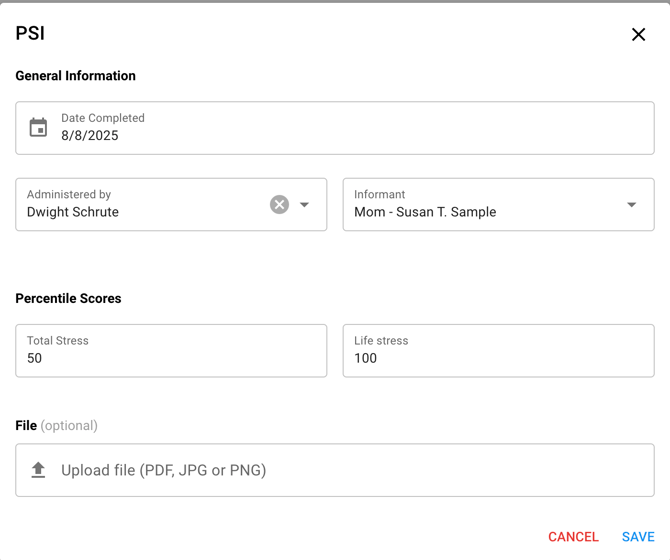670x560 pixels.
Task: Select the Dwight Schrute administrator value
Action: [73, 212]
